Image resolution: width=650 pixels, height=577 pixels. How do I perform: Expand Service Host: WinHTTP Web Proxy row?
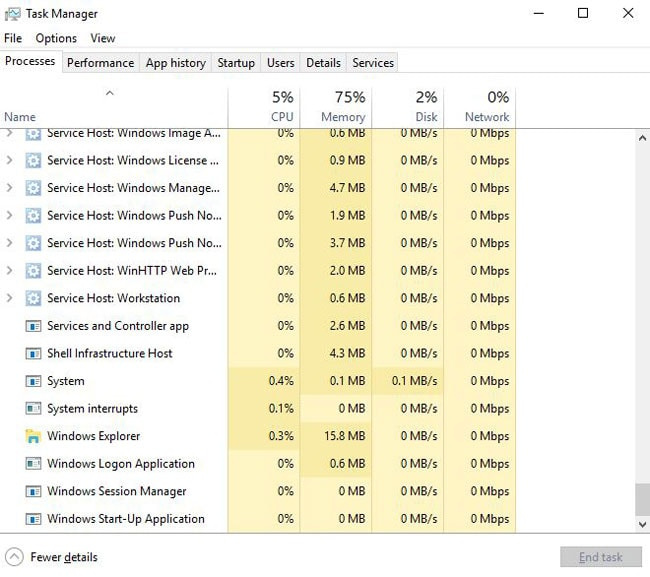10,270
